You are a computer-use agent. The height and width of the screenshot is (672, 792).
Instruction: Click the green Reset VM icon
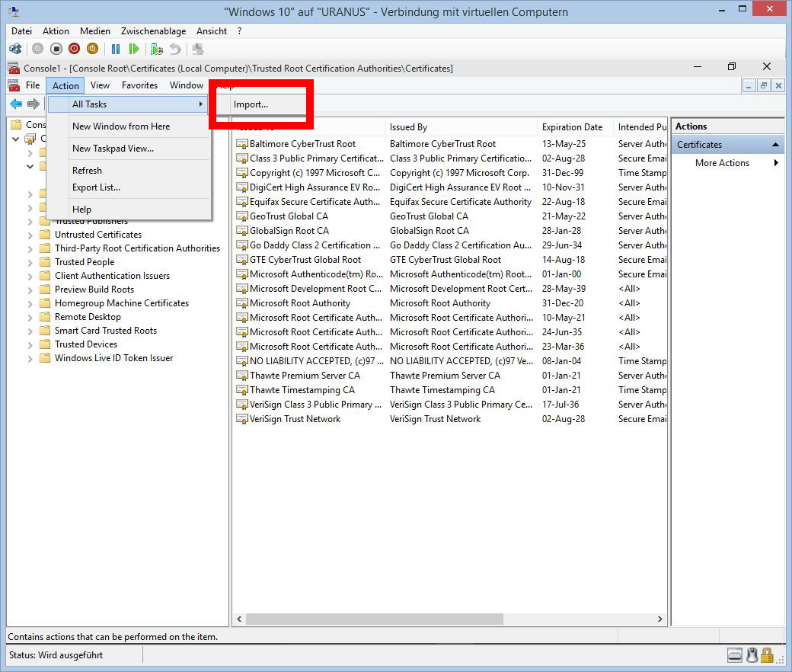134,49
